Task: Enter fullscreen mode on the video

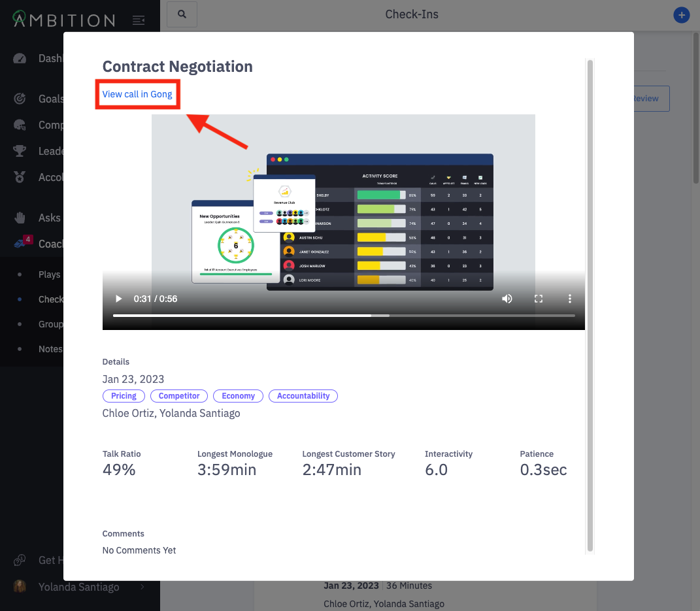Action: [x=539, y=299]
